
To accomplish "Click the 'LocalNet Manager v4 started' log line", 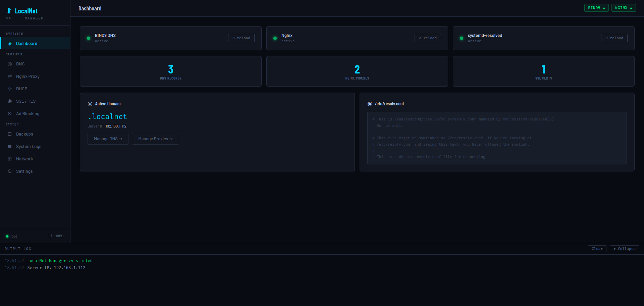I will click(x=60, y=261).
